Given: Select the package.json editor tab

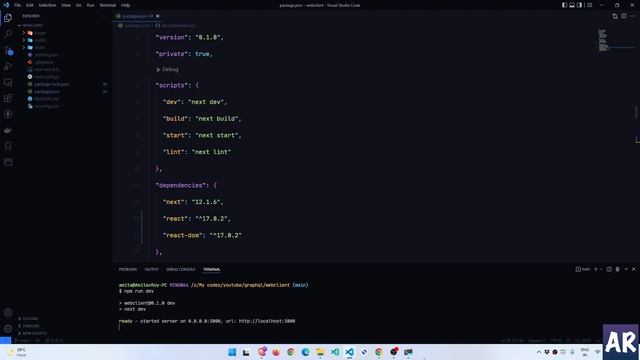Looking at the screenshot, I should (138, 16).
